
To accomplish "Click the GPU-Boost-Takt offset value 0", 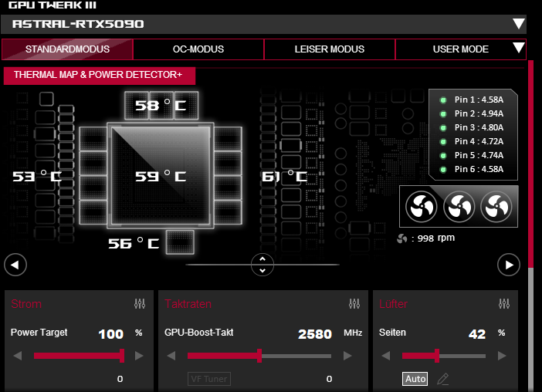I will coord(329,379).
